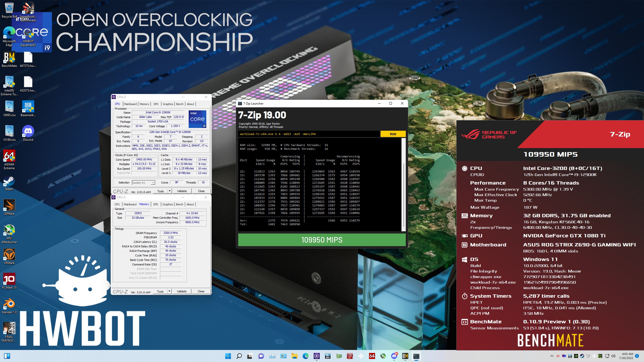Click the yellow RUN button in 7-Zip Launcher

click(393, 134)
